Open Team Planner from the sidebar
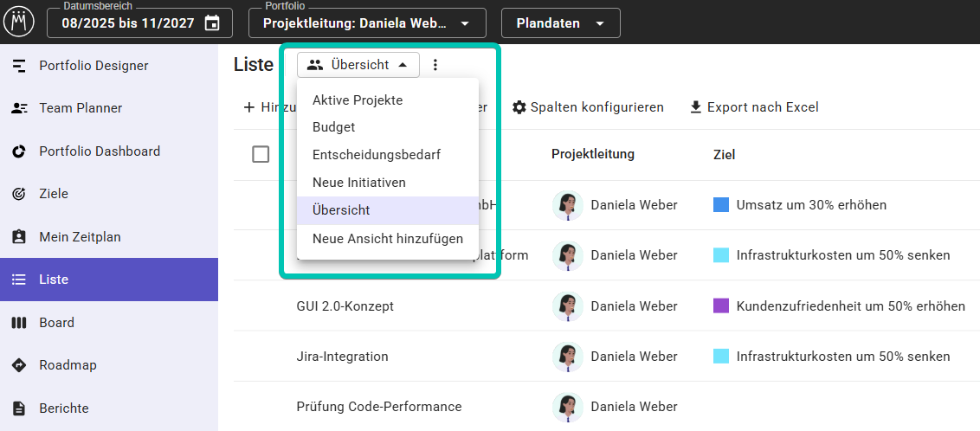The image size is (980, 431). point(19,108)
